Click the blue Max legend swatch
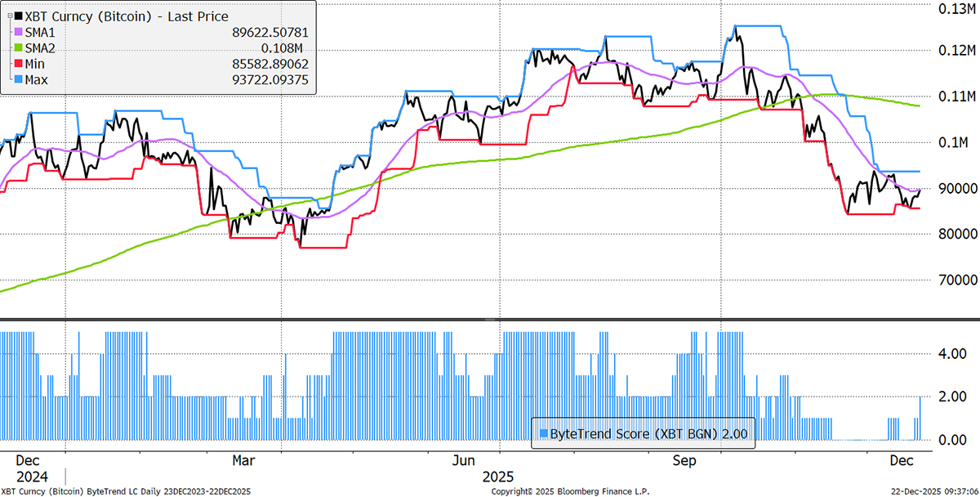 point(17,79)
